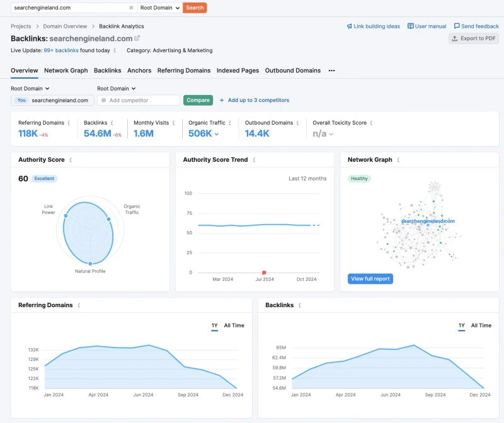Click plus icon to add competitors
504x423 pixels.
(222, 100)
